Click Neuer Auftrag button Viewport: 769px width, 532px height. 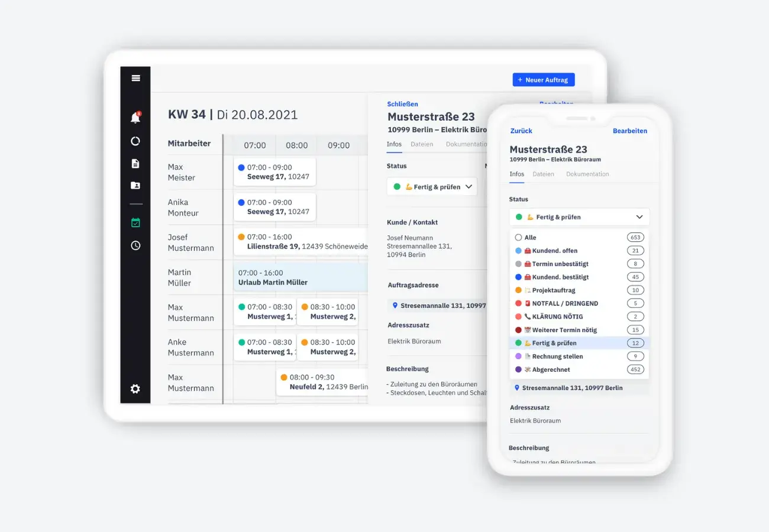click(544, 80)
